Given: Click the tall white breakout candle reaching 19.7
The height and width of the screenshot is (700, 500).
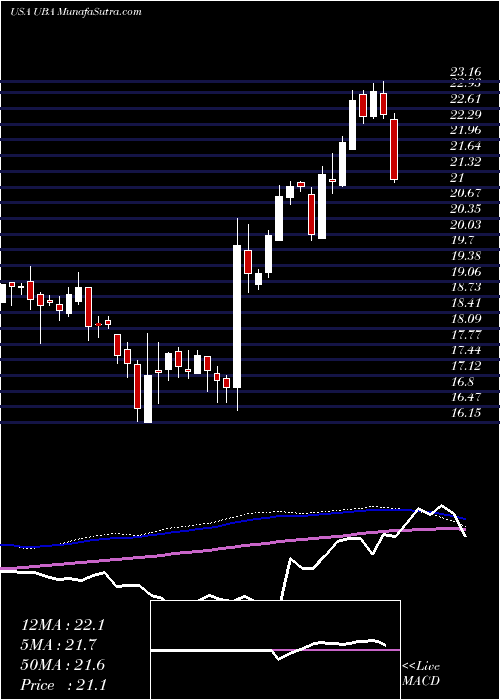Looking at the screenshot, I should (x=237, y=316).
